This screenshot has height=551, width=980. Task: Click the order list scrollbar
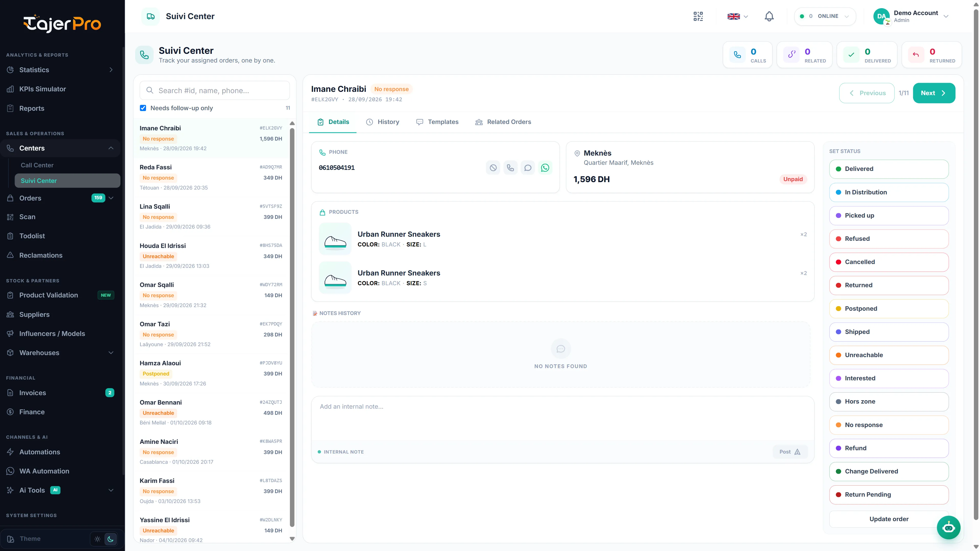292,327
